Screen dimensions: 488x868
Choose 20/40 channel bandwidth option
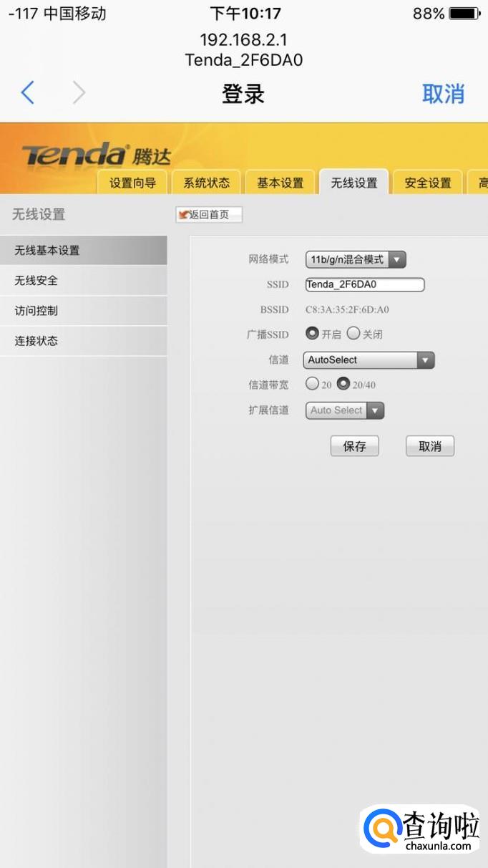coord(343,384)
